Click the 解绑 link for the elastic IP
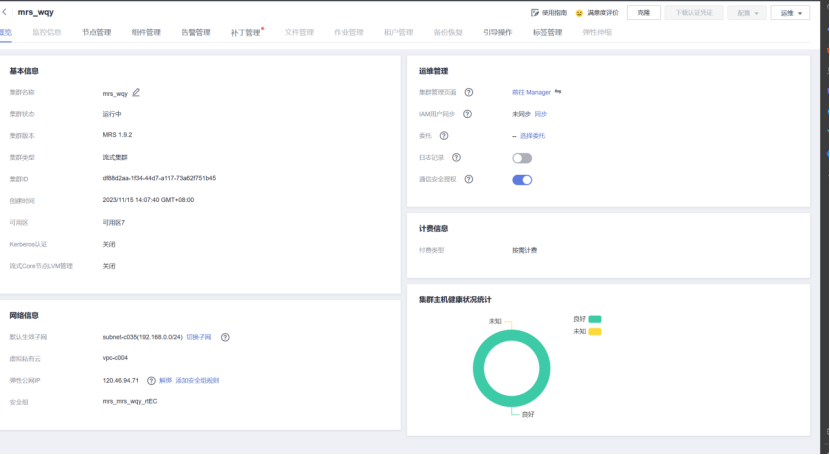 (x=166, y=380)
